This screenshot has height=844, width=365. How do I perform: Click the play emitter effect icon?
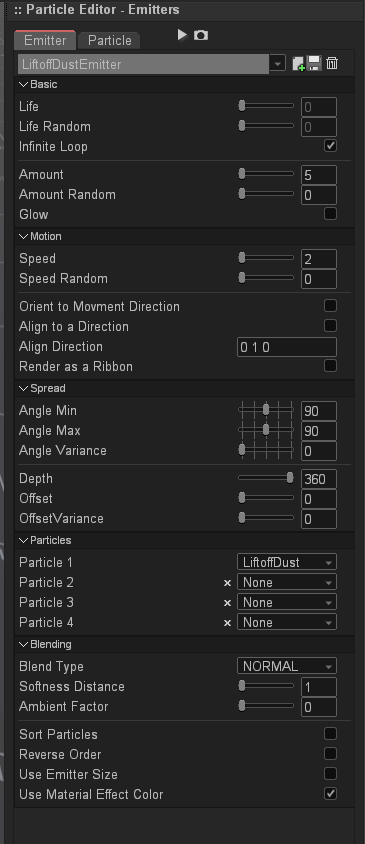pyautogui.click(x=182, y=35)
